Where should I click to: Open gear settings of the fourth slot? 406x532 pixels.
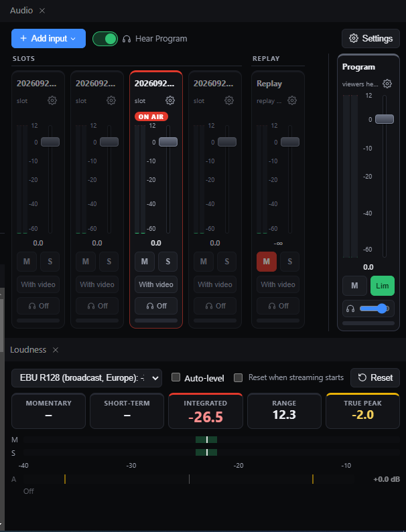click(x=229, y=100)
